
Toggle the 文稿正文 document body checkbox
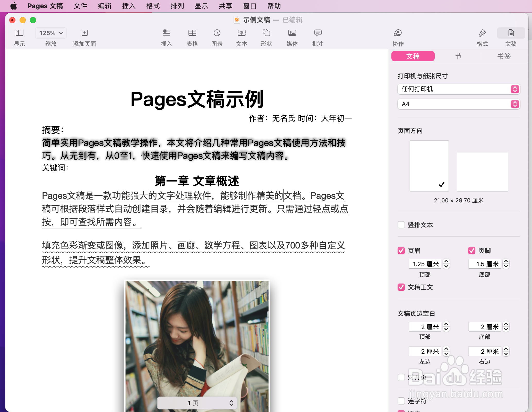401,287
